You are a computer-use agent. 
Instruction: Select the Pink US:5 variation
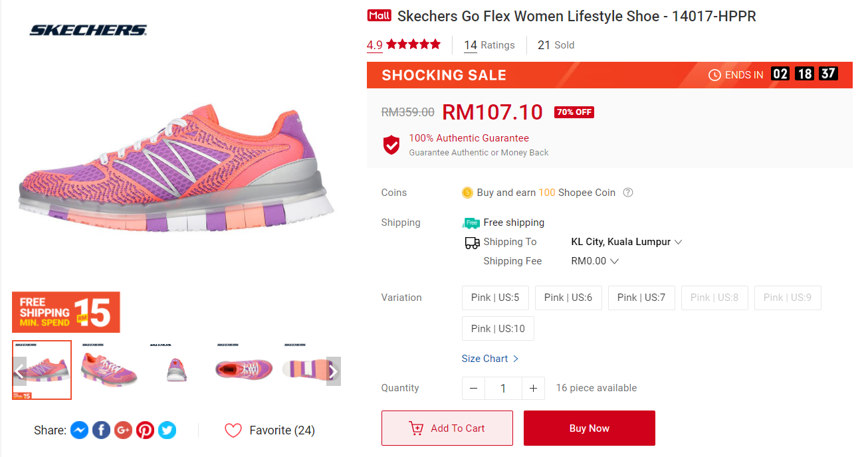pyautogui.click(x=495, y=298)
